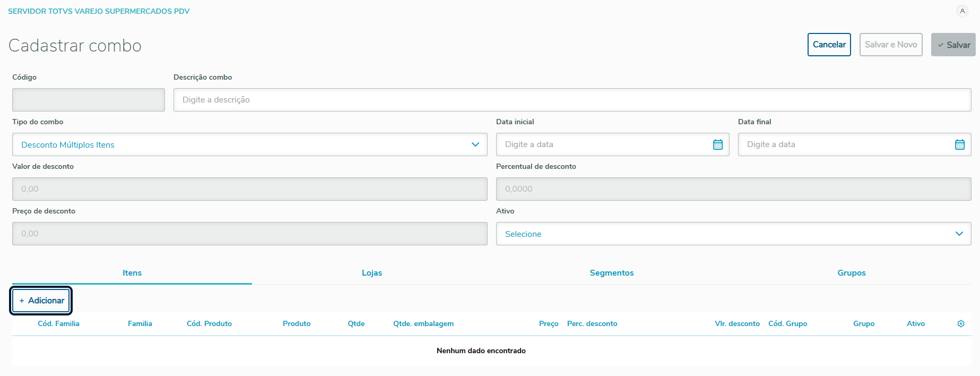The image size is (980, 376).
Task: Click the Data inicial date field
Action: 605,144
